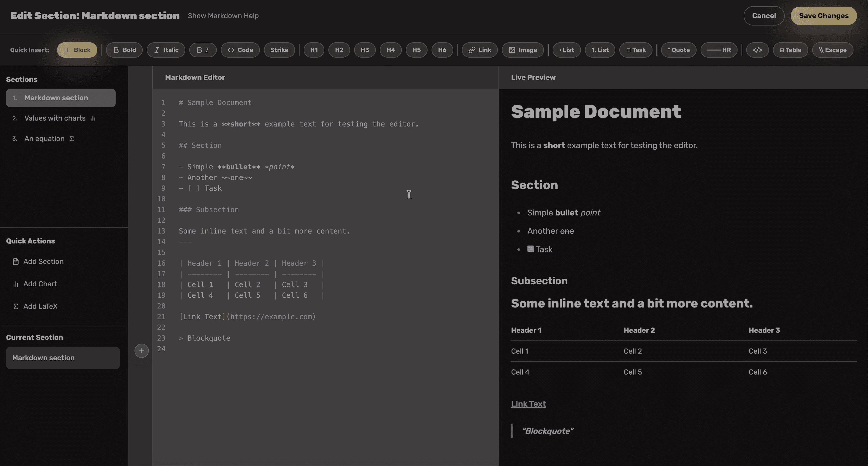This screenshot has width=868, height=466.
Task: Insert a task item via the Task icon
Action: click(635, 50)
